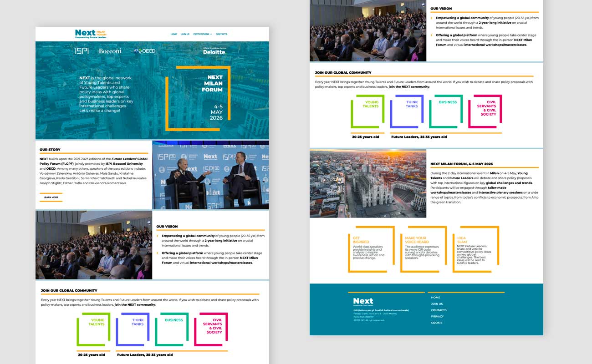Click the Deloitte knowledge partner logo
This screenshot has height=364, width=592.
[x=214, y=51]
